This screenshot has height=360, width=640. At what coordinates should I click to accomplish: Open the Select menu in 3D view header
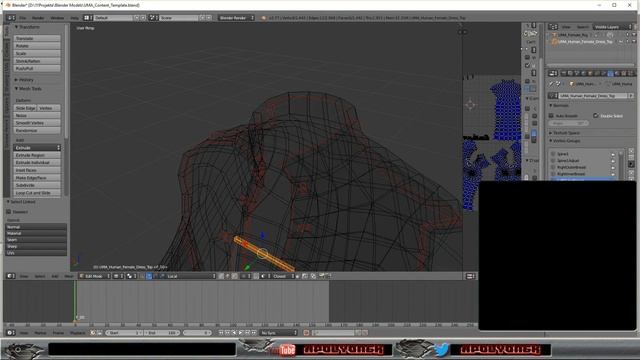point(40,276)
